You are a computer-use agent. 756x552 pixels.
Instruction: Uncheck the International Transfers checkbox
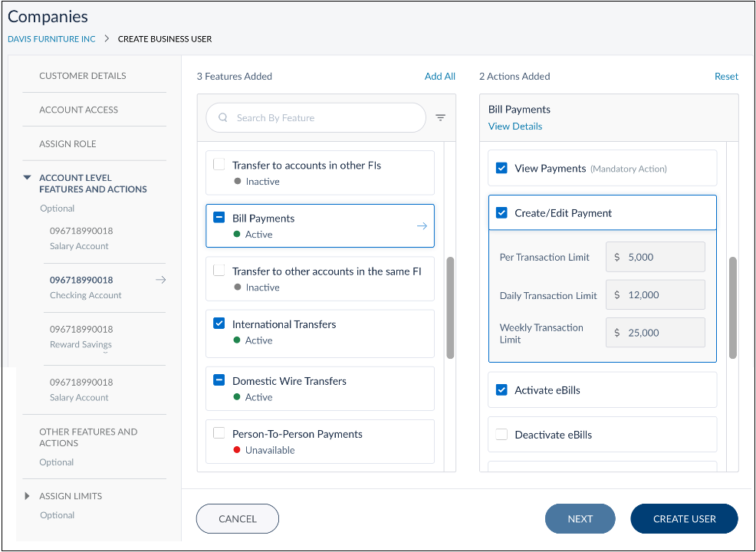[x=219, y=324]
